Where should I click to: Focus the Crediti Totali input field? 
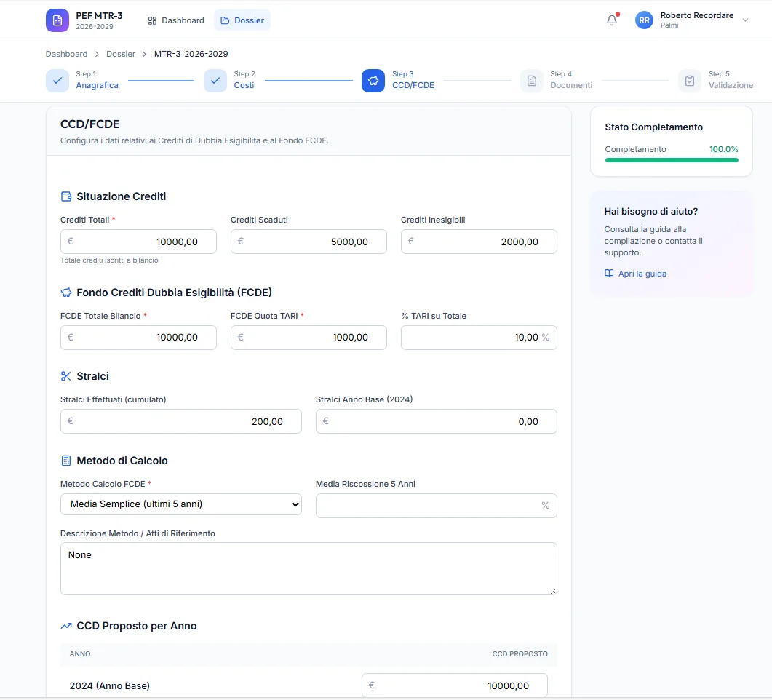138,242
